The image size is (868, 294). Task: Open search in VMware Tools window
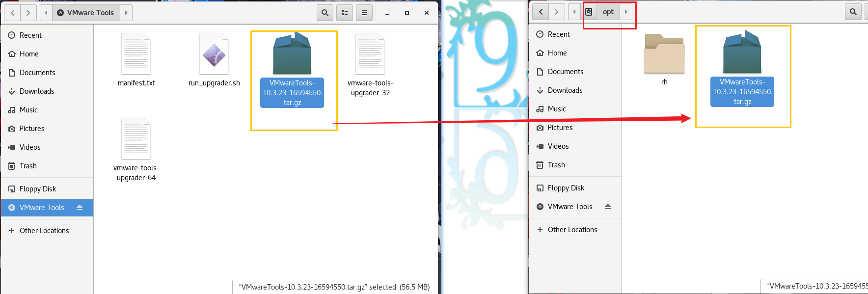click(x=325, y=13)
